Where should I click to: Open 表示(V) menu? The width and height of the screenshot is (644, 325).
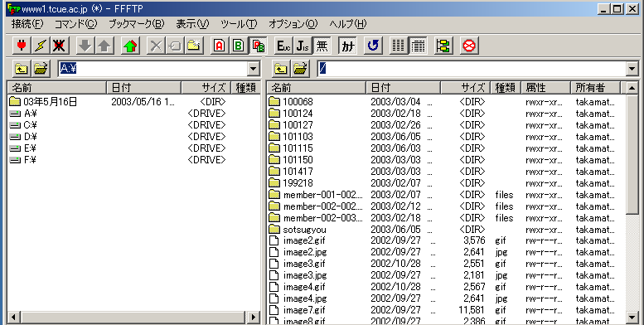[x=192, y=24]
